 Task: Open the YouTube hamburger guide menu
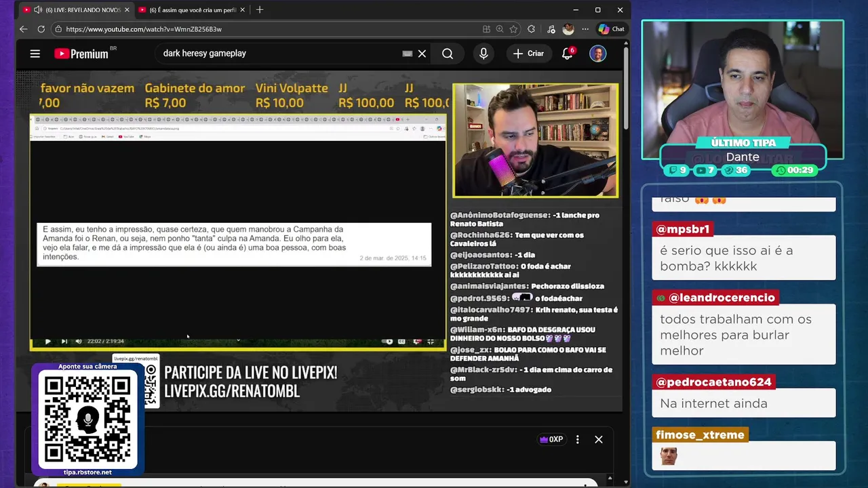(35, 54)
